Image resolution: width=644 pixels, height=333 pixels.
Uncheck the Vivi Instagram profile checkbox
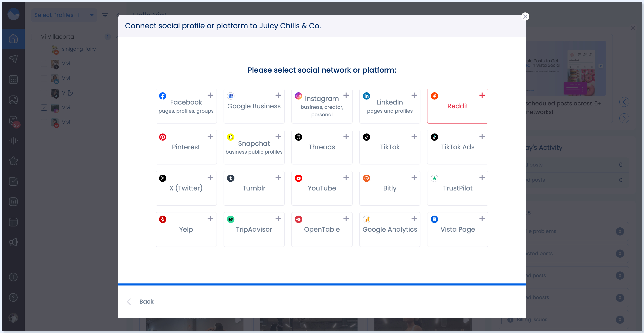tap(44, 107)
